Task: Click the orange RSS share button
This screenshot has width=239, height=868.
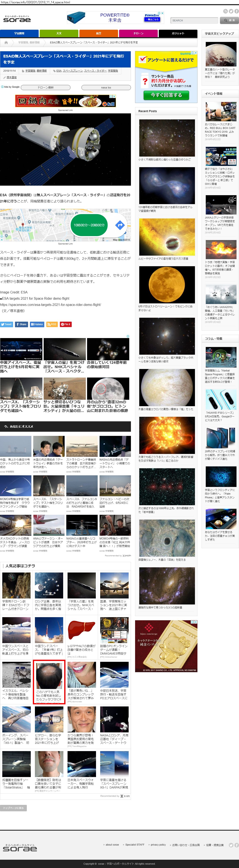Action: coord(52,324)
